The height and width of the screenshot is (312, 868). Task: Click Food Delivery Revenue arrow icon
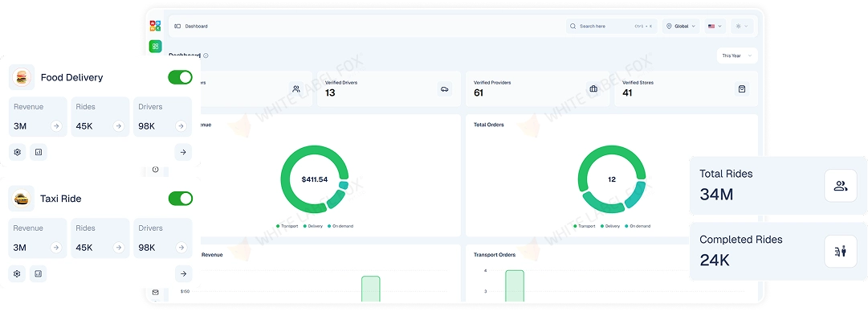point(56,126)
